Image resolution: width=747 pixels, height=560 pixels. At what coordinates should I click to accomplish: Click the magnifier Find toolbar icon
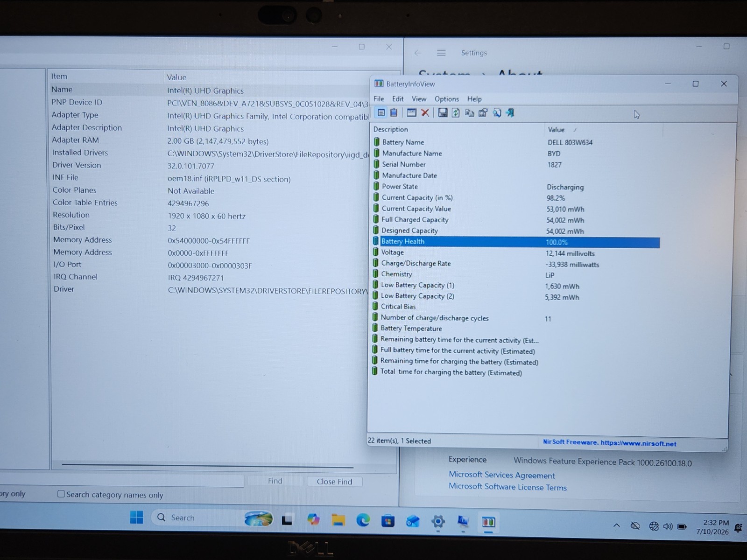coord(497,112)
